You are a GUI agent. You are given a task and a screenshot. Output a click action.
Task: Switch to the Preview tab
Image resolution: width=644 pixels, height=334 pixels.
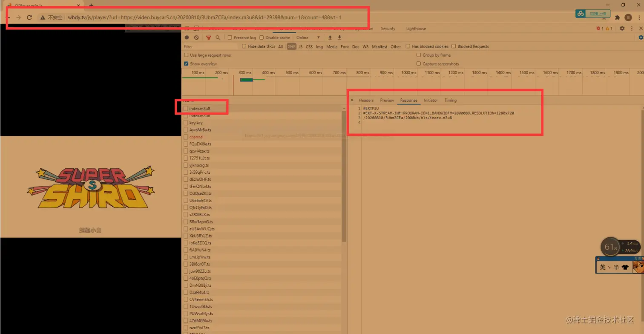386,100
